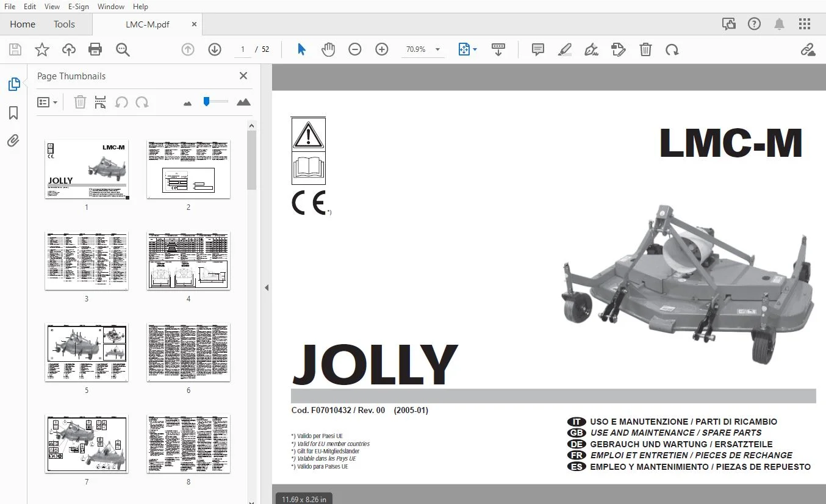
Task: Share a link to the file
Action: point(808,49)
